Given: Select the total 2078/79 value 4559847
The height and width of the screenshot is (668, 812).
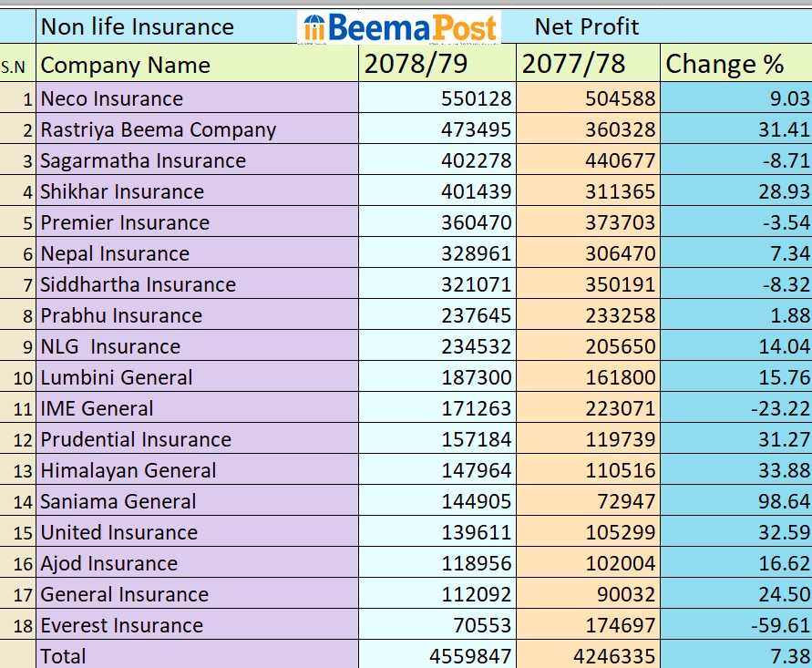Looking at the screenshot, I should (470, 656).
